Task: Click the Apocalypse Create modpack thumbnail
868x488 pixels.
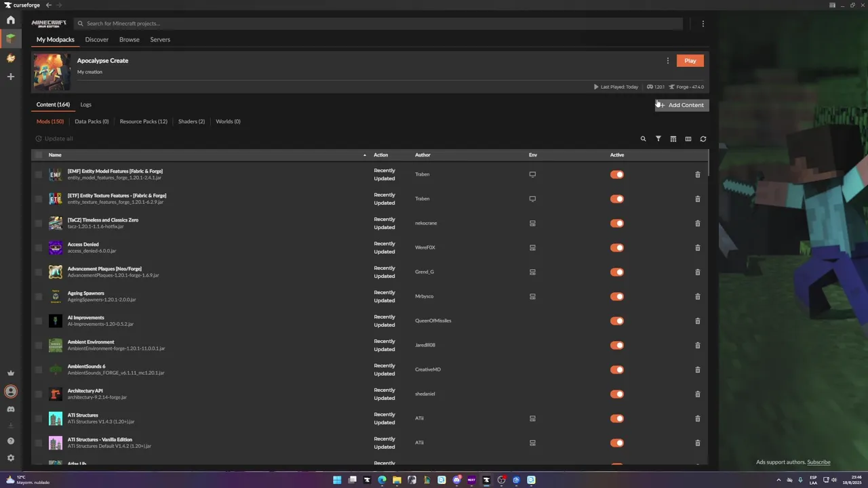Action: [x=52, y=72]
